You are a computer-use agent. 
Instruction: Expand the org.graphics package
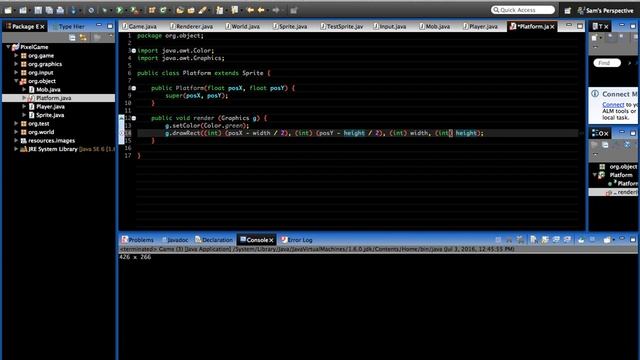(x=16, y=64)
